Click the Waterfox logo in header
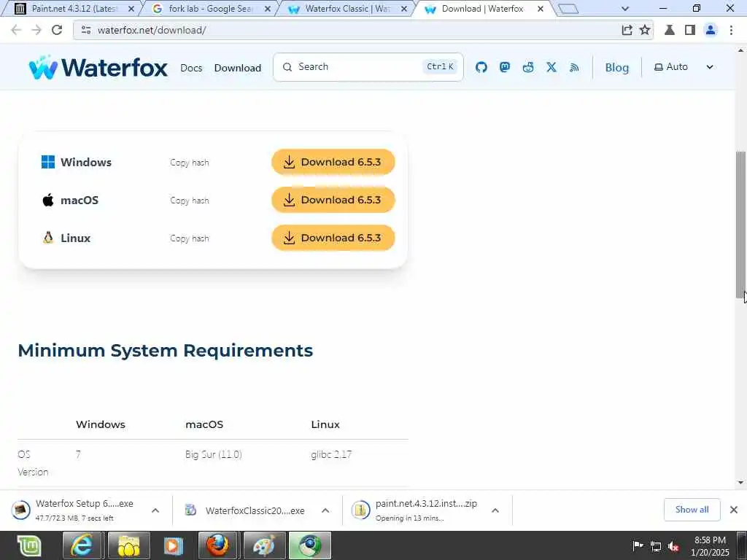The height and width of the screenshot is (560, 747). (x=98, y=67)
